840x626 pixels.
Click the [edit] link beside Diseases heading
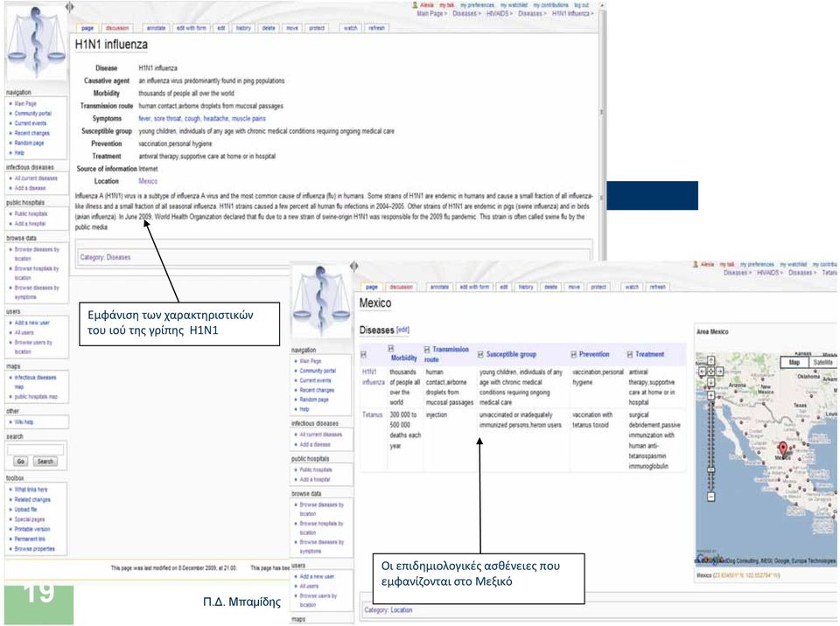[402, 330]
